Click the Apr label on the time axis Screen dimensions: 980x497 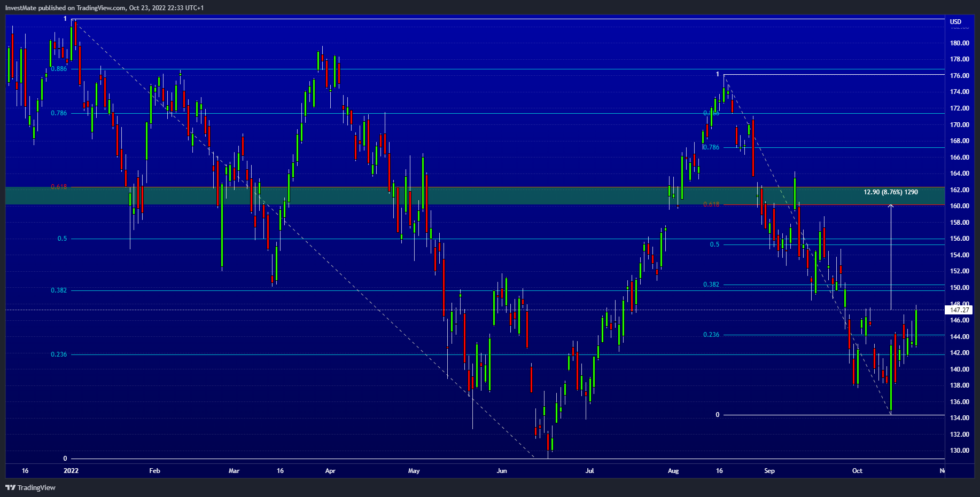(330, 471)
